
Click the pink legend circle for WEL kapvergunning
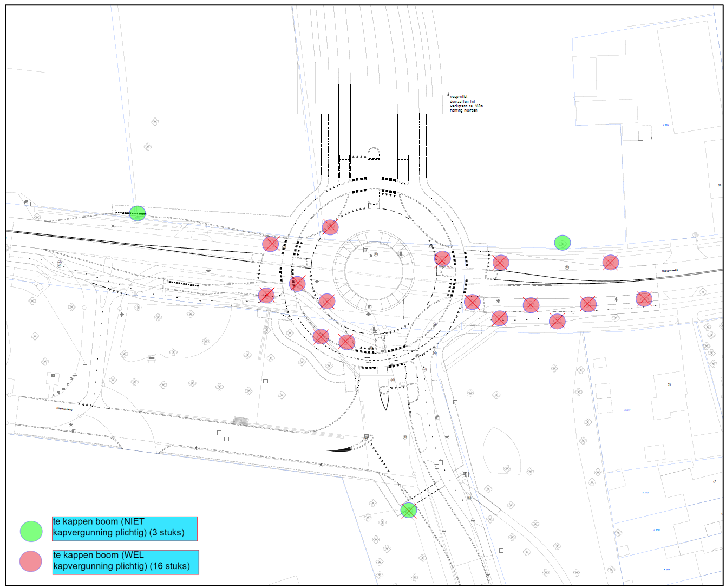[31, 561]
